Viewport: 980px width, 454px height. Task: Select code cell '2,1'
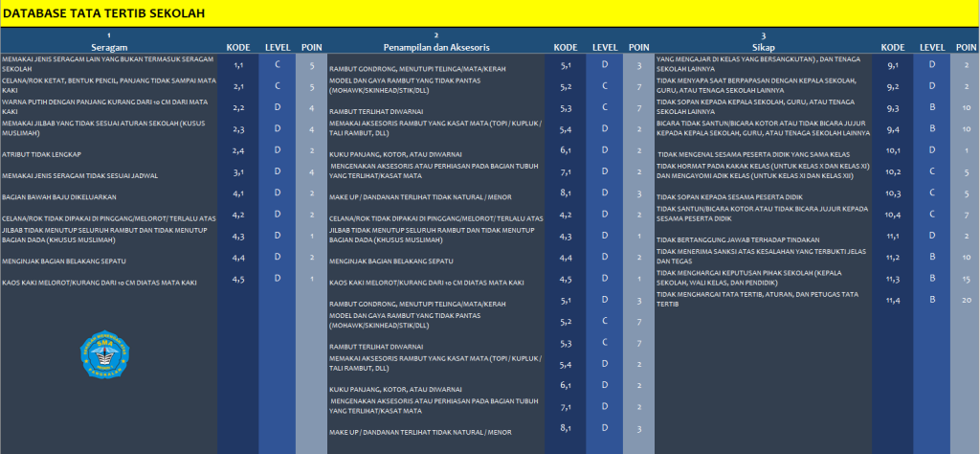pos(238,86)
